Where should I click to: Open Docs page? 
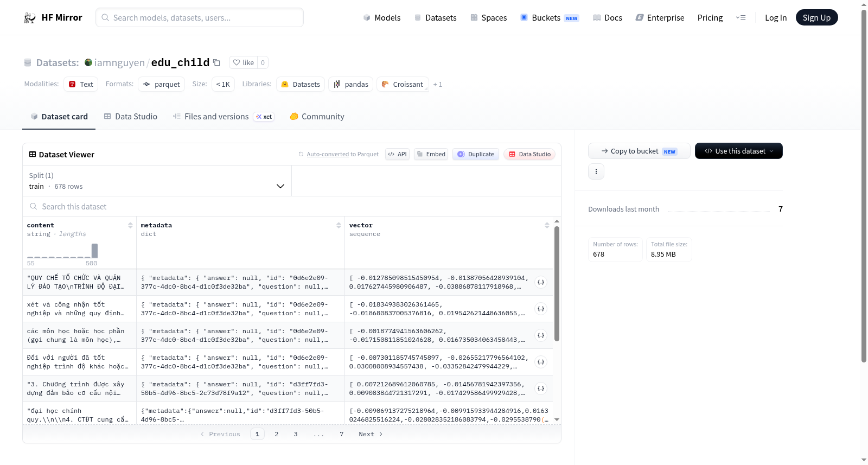click(607, 17)
